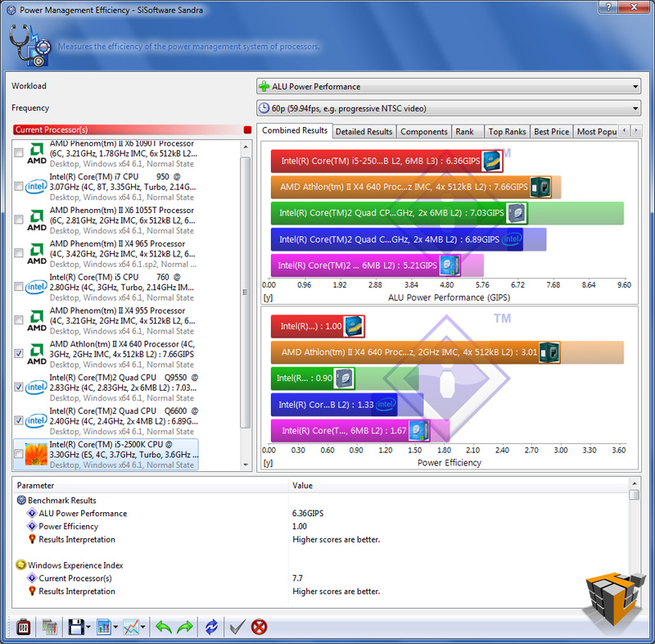Click Benchmark Results group icon
Viewport: 655px width, 644px height.
21,500
